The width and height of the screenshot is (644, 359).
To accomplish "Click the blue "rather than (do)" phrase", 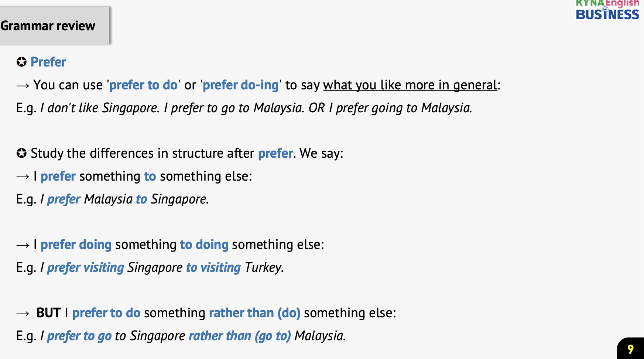I will [x=254, y=313].
